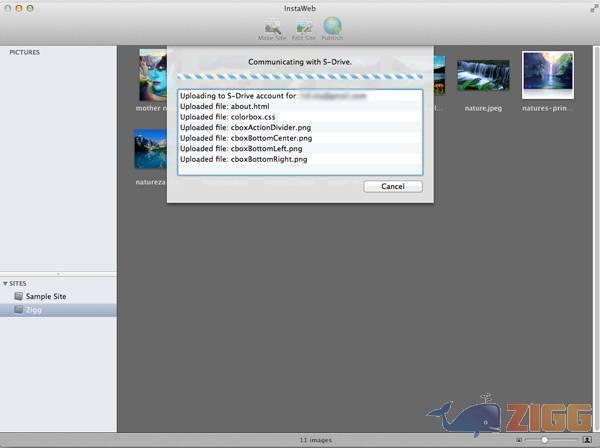Screen dimensions: 600x448
Task: Adjust the thumbnail size slider
Action: (544, 440)
